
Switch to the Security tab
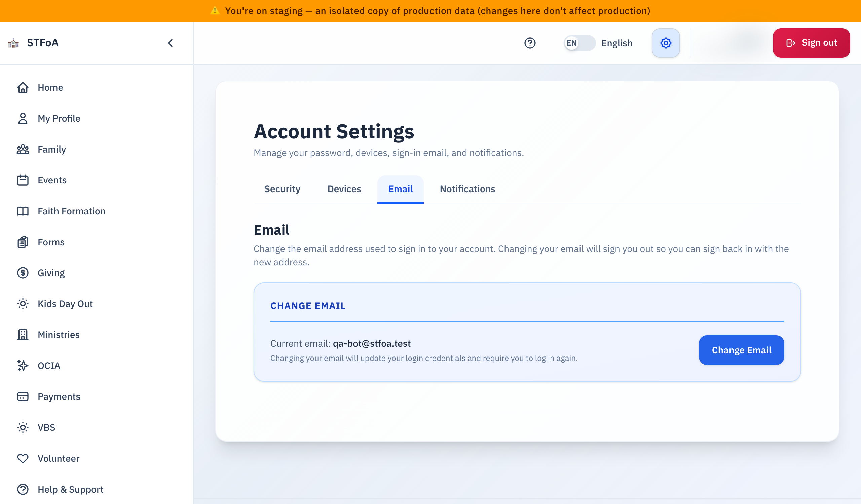(x=282, y=189)
